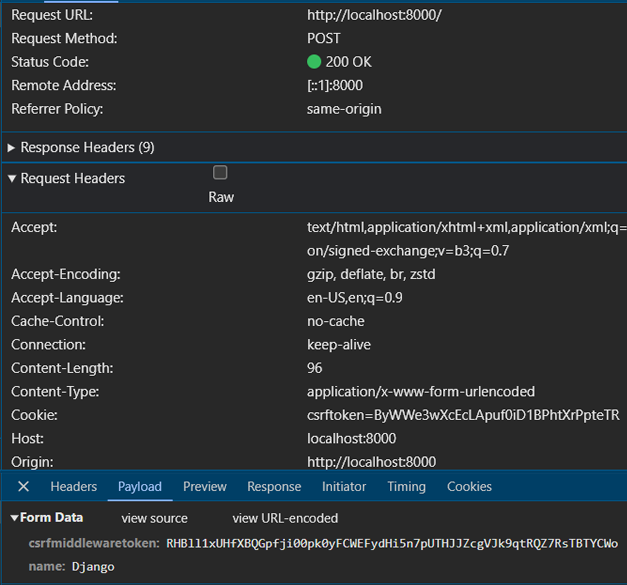Click the Content-Length value 96
627x585 pixels.
click(315, 368)
